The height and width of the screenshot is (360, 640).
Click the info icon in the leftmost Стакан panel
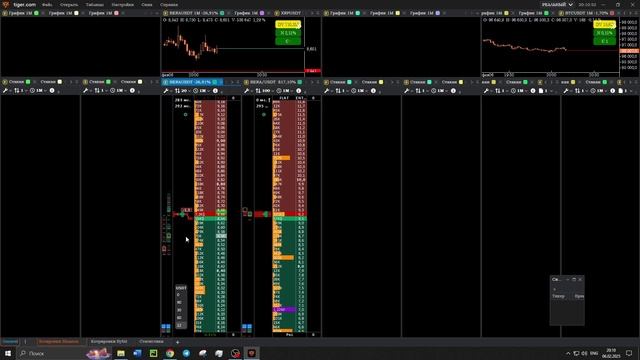coord(52,91)
